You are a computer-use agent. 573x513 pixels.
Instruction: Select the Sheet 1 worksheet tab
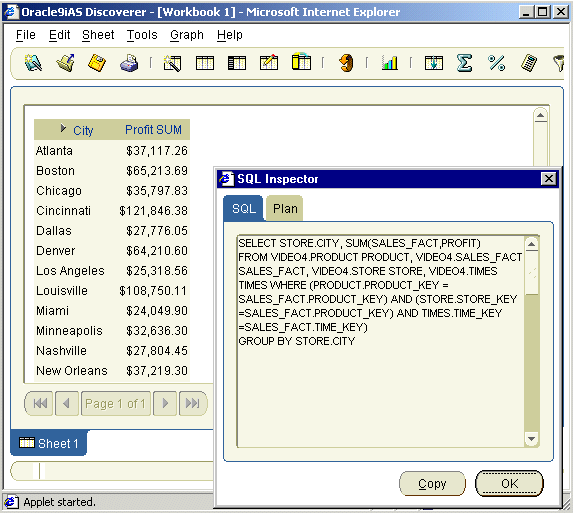[x=49, y=443]
